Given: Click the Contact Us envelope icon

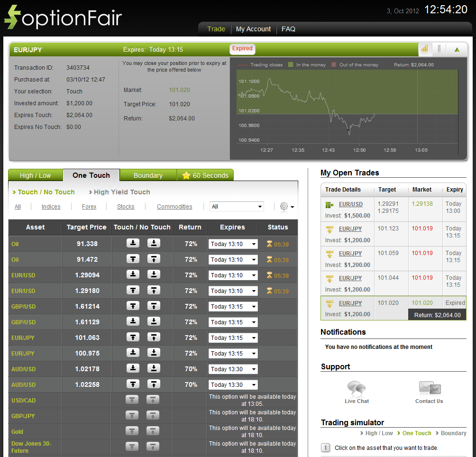Looking at the screenshot, I should point(429,388).
